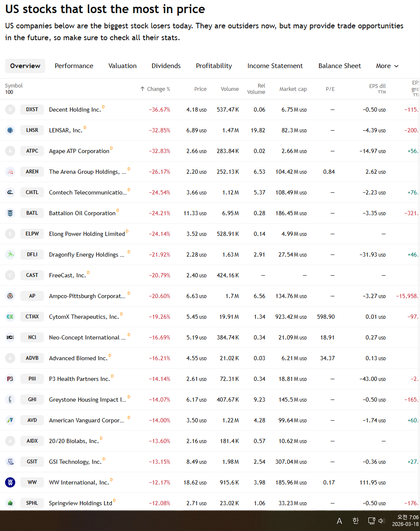Switch to the Profitability tab
420x531 pixels.
coord(214,66)
